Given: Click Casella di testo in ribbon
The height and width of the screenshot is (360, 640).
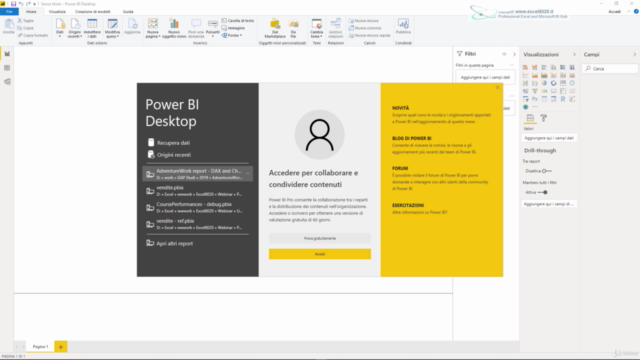Looking at the screenshot, I should (238, 20).
